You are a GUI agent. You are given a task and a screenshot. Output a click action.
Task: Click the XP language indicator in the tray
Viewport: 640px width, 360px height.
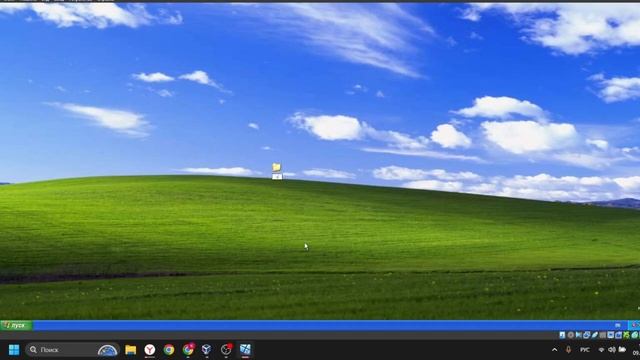pyautogui.click(x=618, y=325)
